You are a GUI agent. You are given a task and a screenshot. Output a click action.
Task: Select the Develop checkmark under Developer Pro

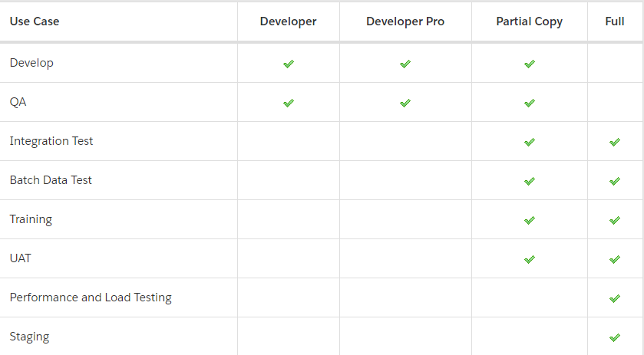pyautogui.click(x=405, y=64)
